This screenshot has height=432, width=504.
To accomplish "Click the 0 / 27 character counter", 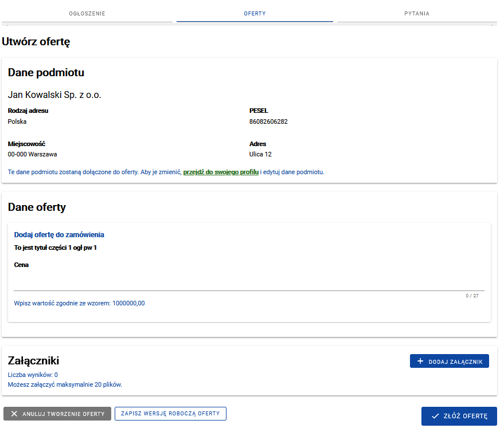I will pyautogui.click(x=472, y=296).
